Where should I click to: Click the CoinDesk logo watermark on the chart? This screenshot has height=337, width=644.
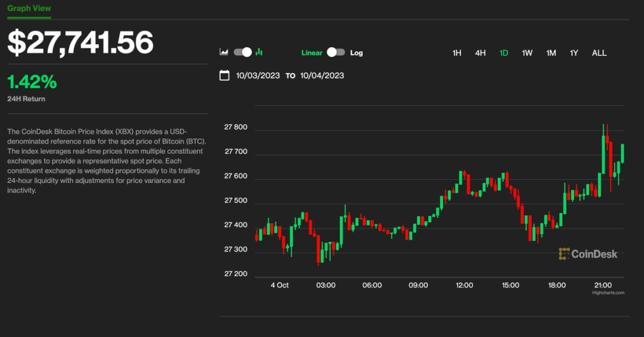(x=588, y=254)
